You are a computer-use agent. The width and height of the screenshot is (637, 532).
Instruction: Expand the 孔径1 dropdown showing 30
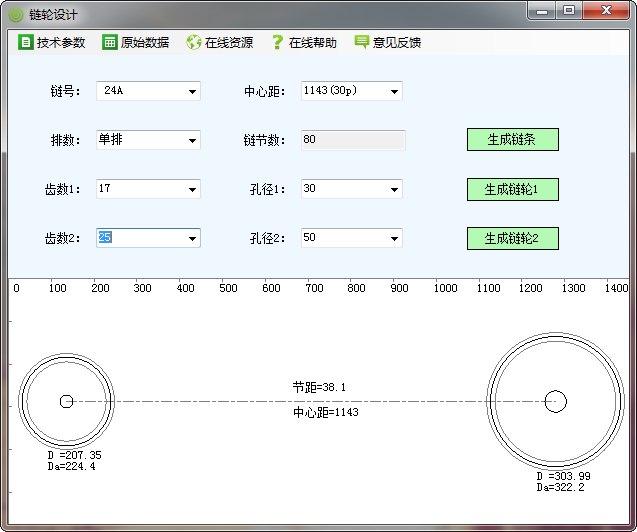(394, 189)
